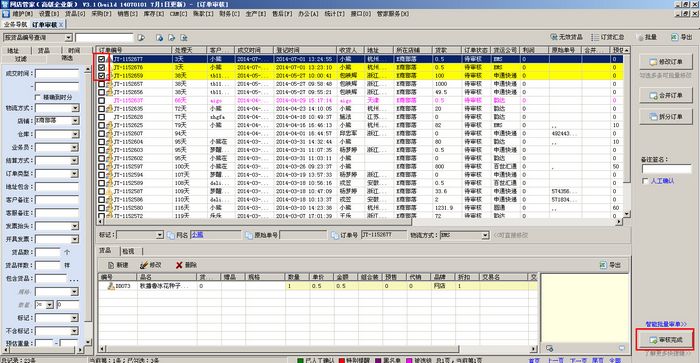Click the 拆分订单 button

click(666, 117)
